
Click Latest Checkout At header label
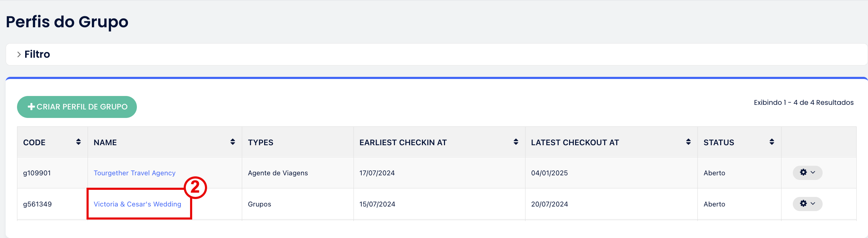[x=575, y=143]
